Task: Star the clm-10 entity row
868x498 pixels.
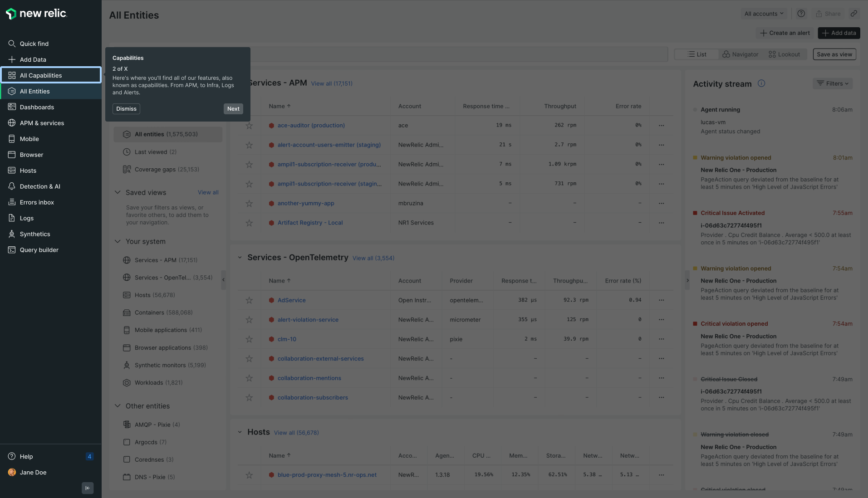Action: (x=249, y=339)
